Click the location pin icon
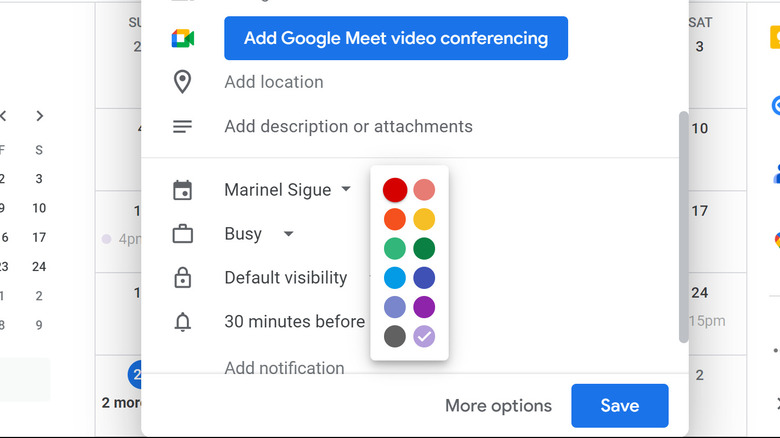 [183, 82]
